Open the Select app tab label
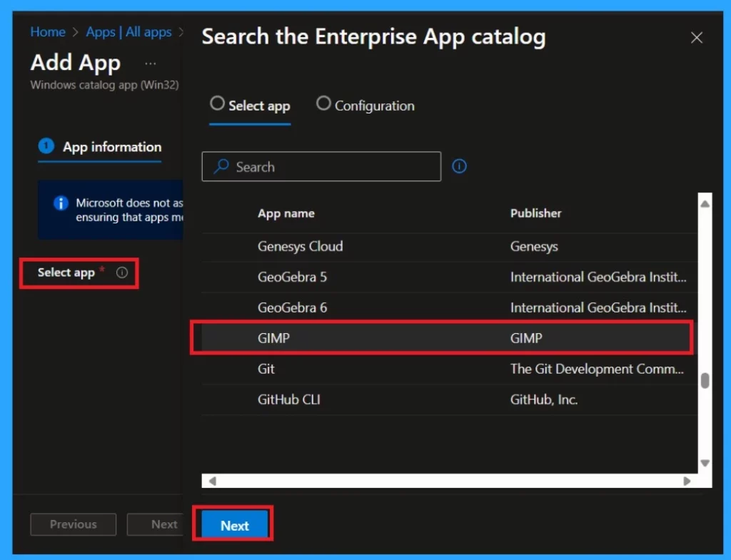The image size is (731, 560). pyautogui.click(x=259, y=106)
